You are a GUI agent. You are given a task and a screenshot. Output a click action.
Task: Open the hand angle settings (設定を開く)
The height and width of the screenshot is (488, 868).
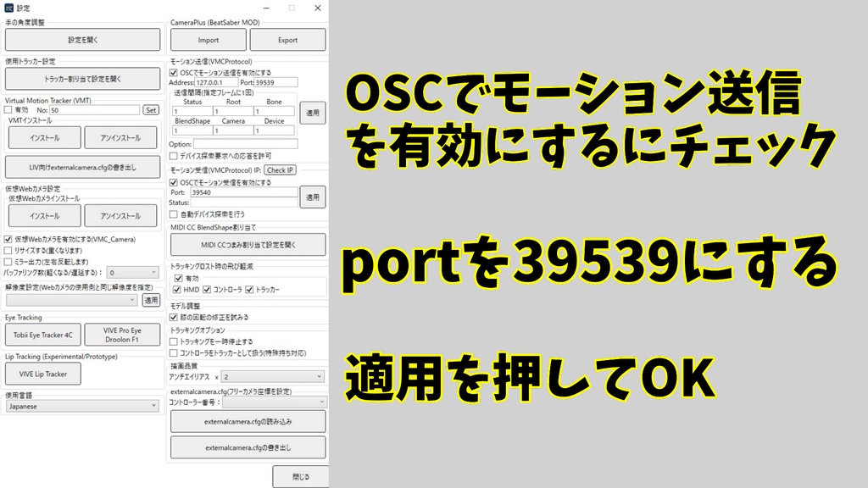82,40
